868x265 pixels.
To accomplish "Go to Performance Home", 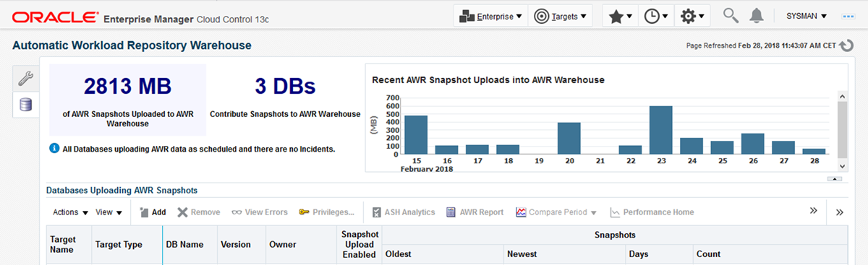I will (x=652, y=212).
